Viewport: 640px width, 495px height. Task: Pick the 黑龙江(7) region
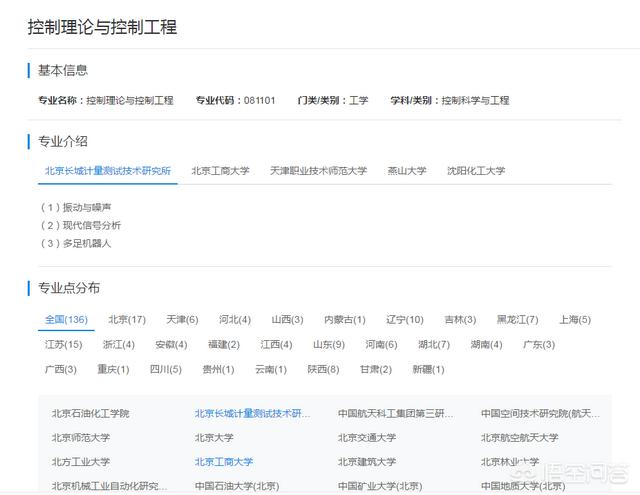(517, 320)
